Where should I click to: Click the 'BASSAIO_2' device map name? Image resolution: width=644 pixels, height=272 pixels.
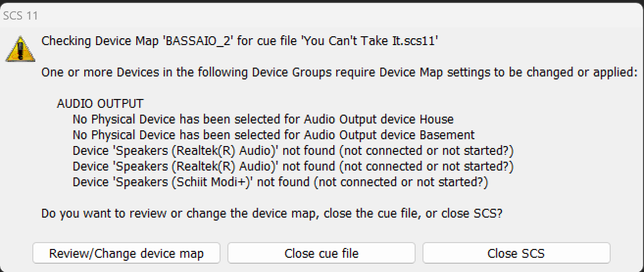click(199, 41)
